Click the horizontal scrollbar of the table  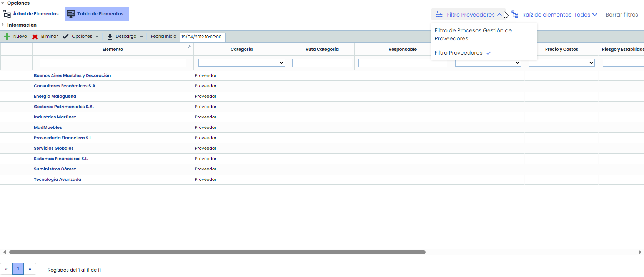click(x=217, y=252)
